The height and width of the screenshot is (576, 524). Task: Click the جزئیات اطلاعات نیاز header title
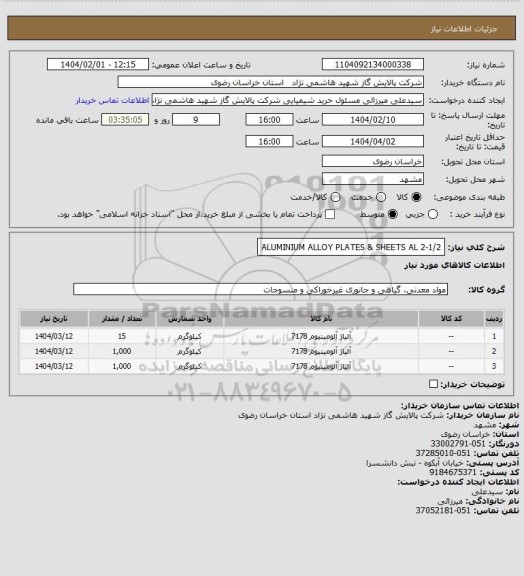(464, 29)
